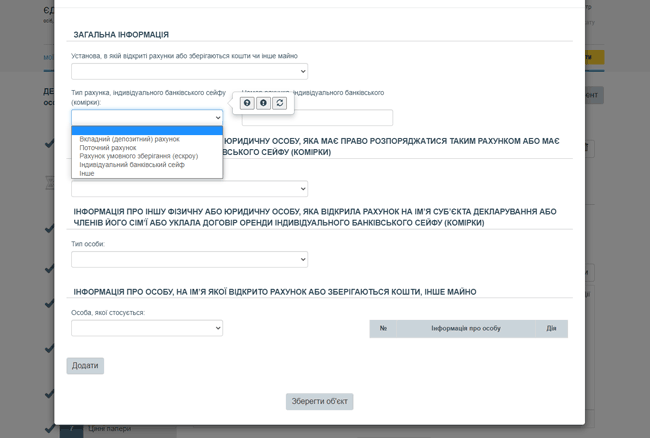Choose the 'Інше' option
The width and height of the screenshot is (650, 438).
[x=87, y=173]
